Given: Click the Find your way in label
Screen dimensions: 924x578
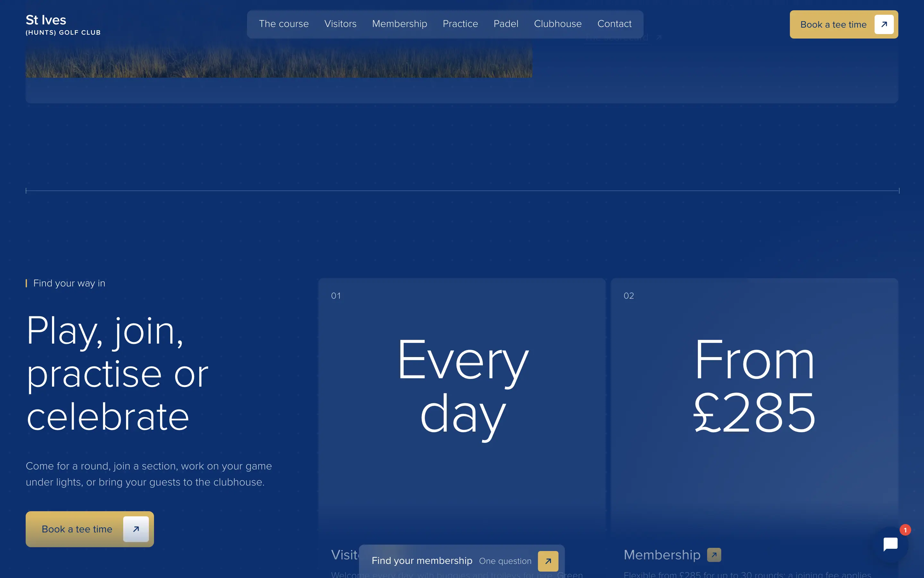Looking at the screenshot, I should (x=69, y=283).
